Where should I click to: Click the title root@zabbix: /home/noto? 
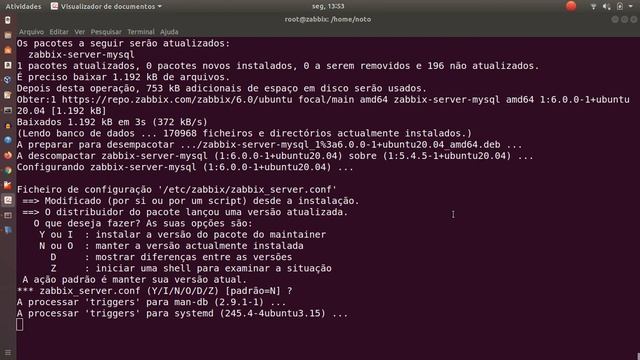328,19
